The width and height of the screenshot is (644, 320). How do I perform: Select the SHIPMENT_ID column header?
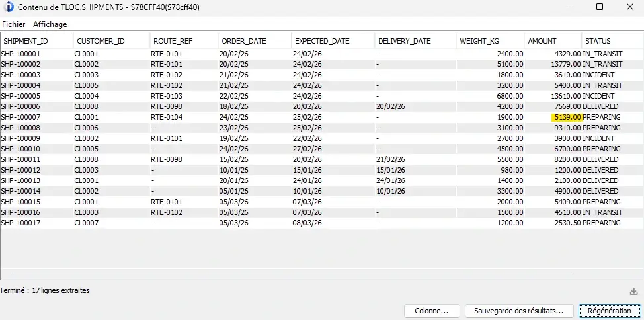(x=37, y=41)
